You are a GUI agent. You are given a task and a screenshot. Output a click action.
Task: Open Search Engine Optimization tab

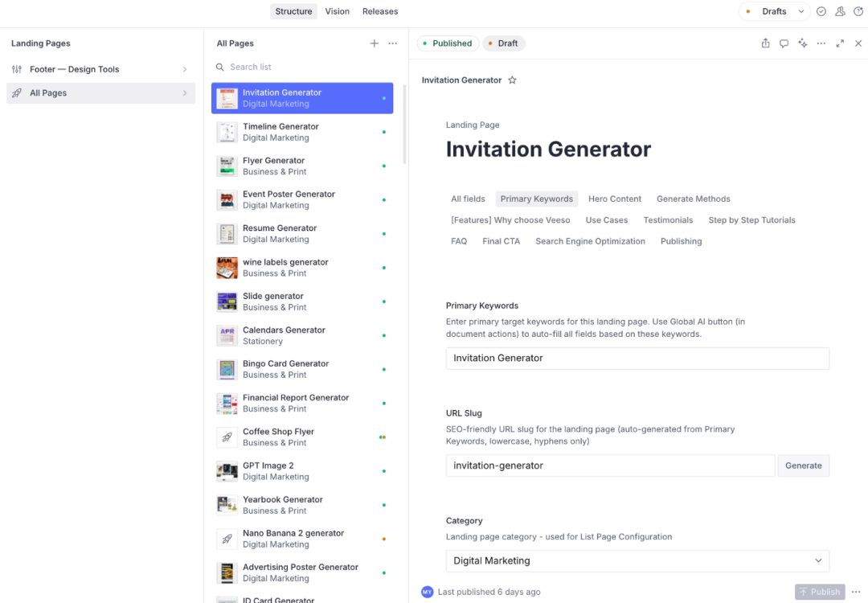click(590, 241)
